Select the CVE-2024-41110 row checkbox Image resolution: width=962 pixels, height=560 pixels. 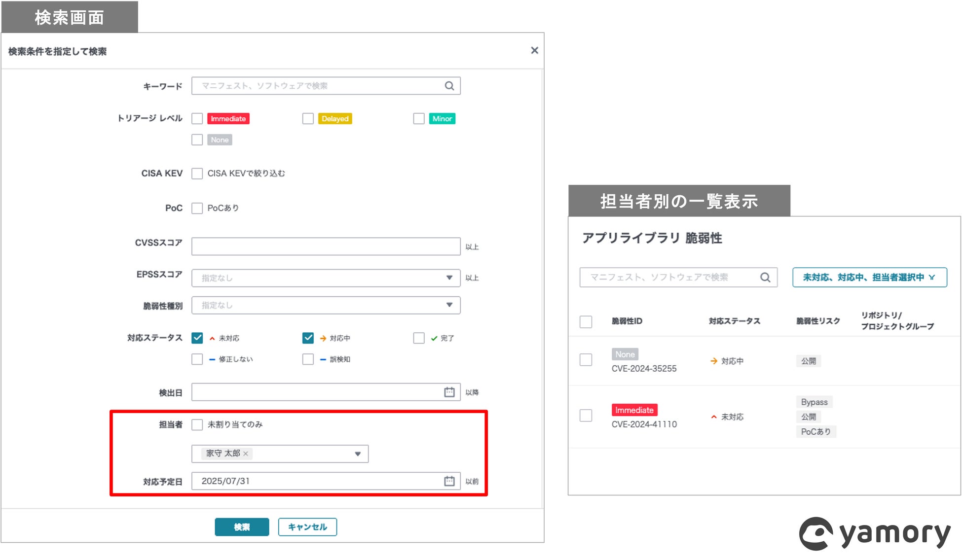[586, 416]
